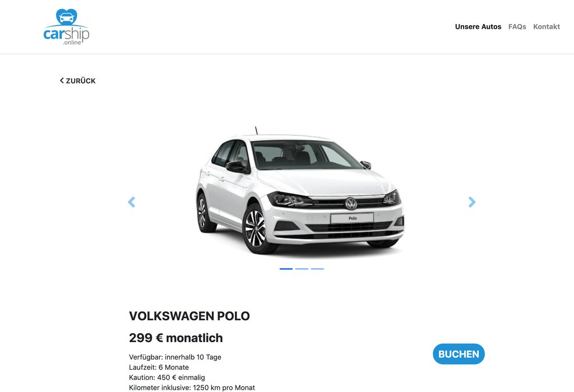Click the blue heart car icon in logo
This screenshot has height=392, width=574.
click(66, 17)
